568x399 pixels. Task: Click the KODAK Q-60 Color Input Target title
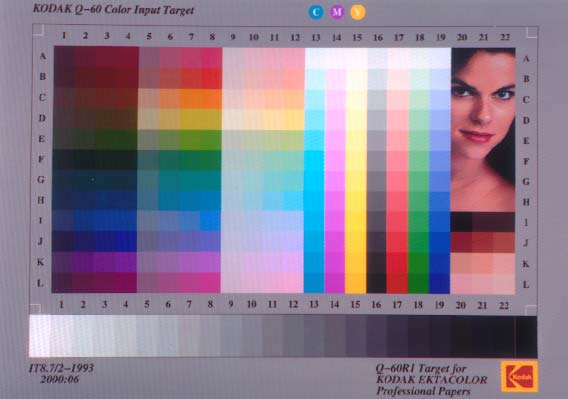pos(113,9)
